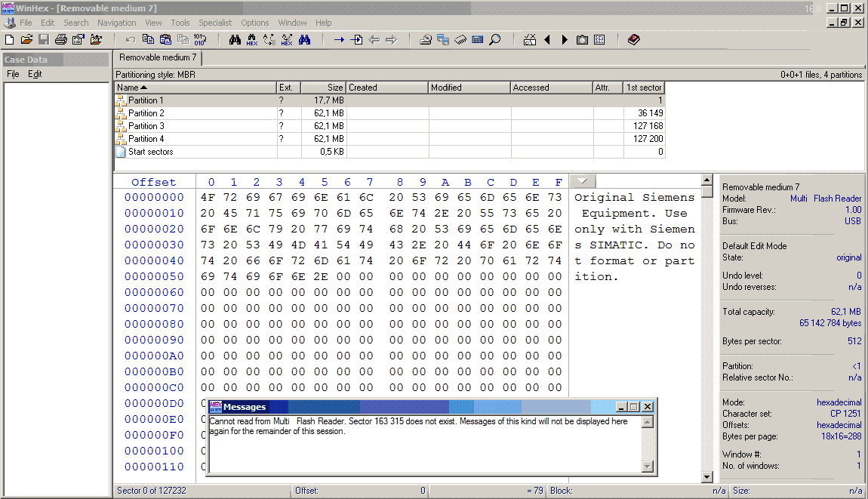This screenshot has height=499, width=868.
Task: Click the gray Forward arrow icon
Action: pyautogui.click(x=392, y=40)
